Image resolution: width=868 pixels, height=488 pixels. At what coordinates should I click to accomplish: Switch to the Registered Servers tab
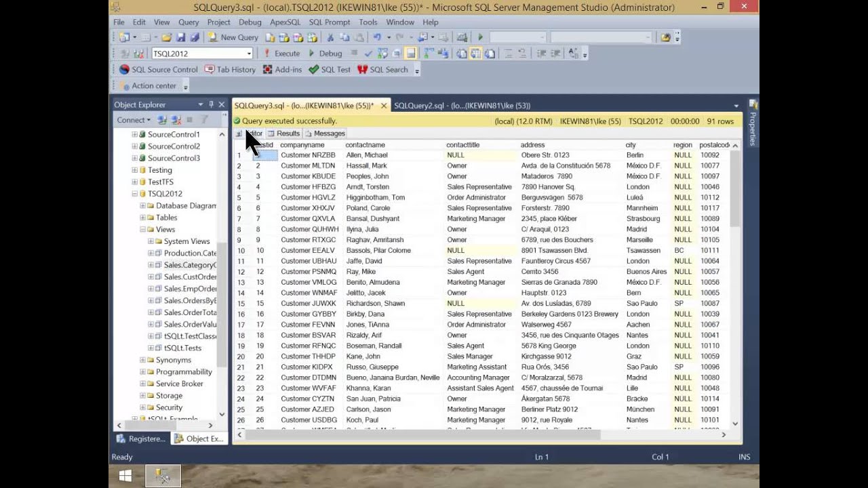pos(141,439)
